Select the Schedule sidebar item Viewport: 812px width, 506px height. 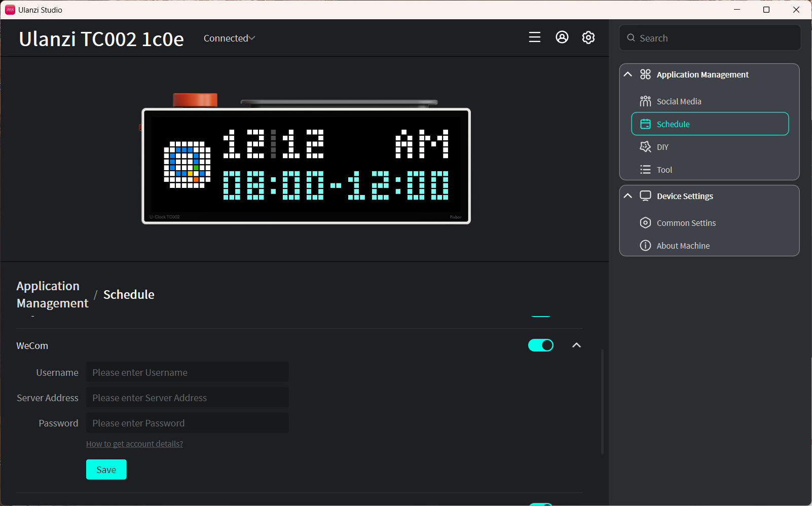710,124
